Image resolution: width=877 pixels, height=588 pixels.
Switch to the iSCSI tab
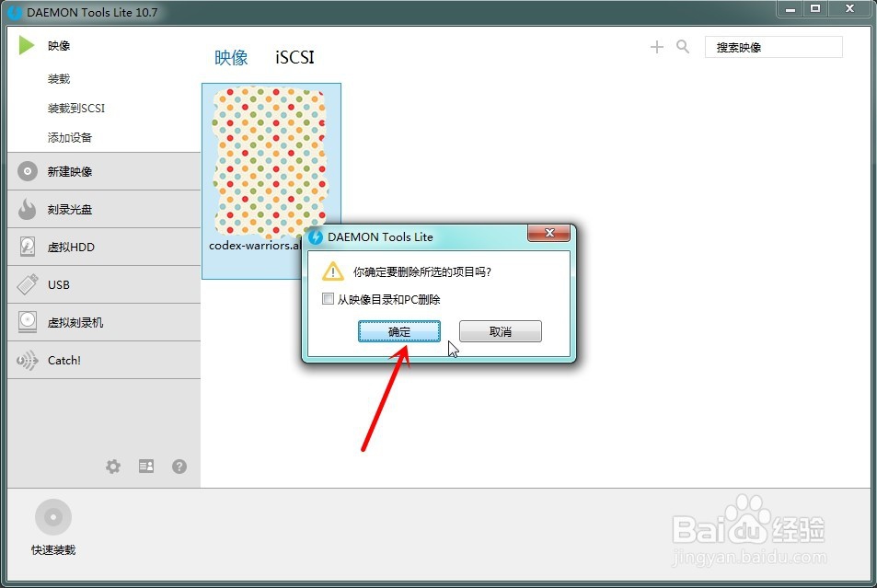(294, 57)
